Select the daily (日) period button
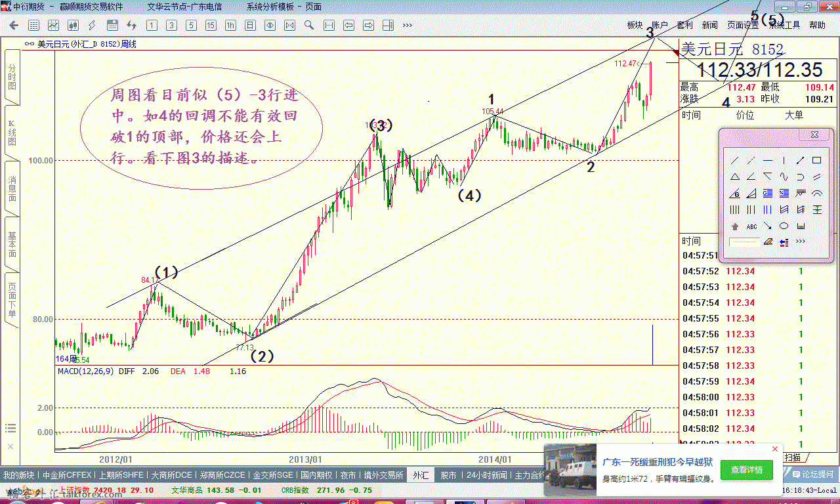 [250, 26]
